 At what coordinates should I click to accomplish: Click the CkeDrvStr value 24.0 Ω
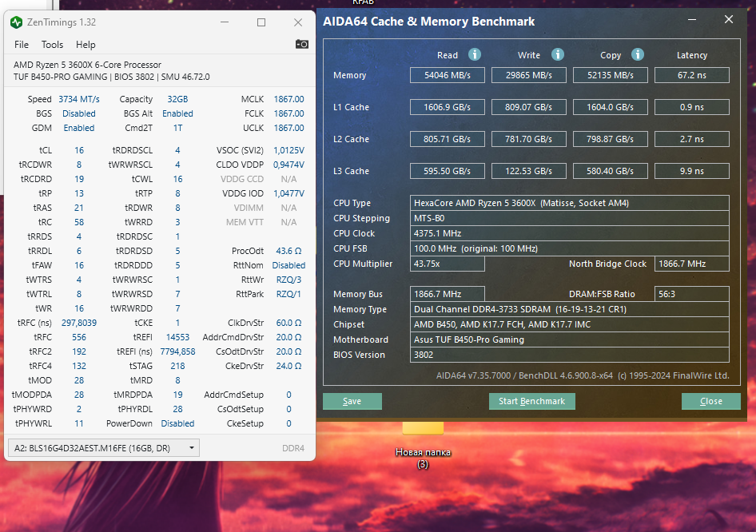(x=288, y=366)
